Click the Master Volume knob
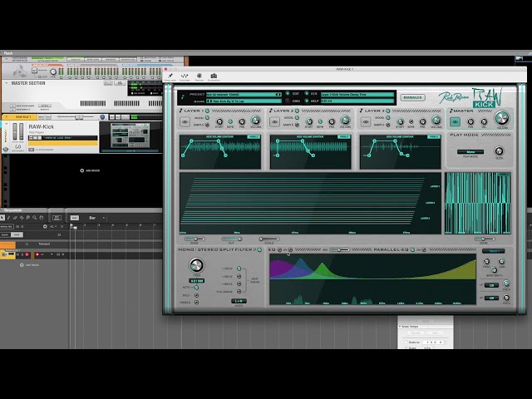This screenshot has width=532, height=399. 502,118
